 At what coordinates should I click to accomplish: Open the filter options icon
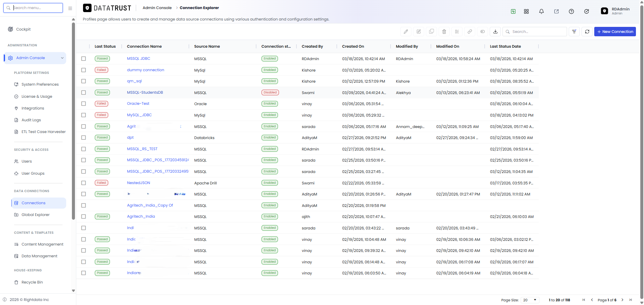574,32
